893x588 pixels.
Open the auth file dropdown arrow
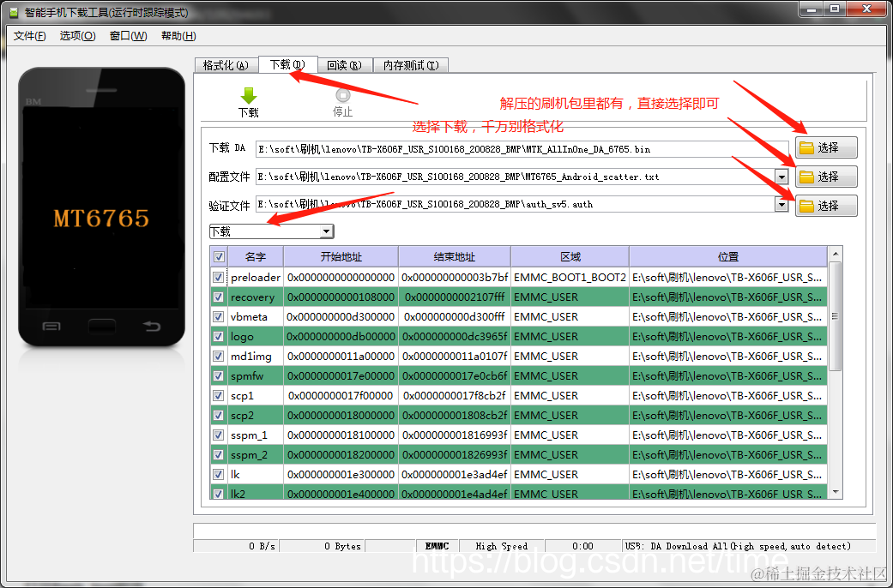pos(781,204)
